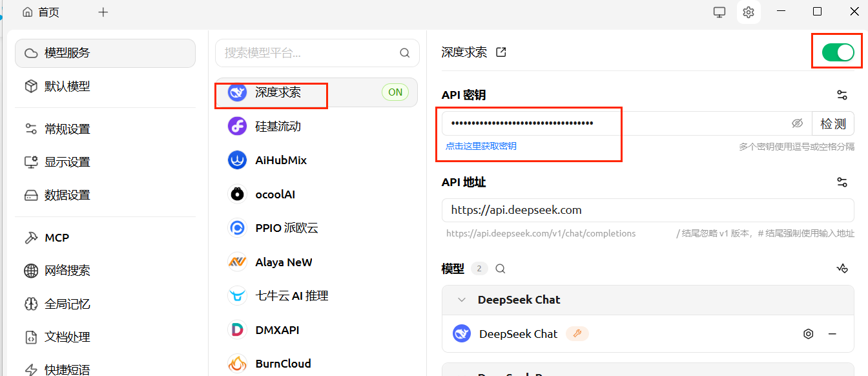Click the model health check icon

click(842, 268)
